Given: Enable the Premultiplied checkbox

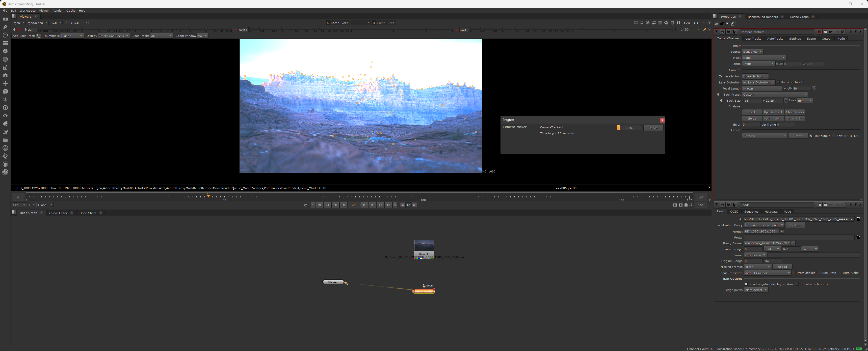Looking at the screenshot, I should (x=794, y=273).
